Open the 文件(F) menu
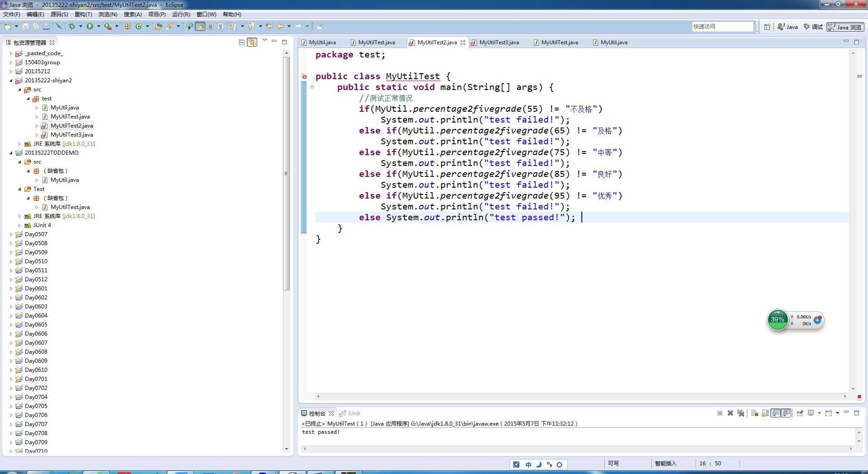This screenshot has width=868, height=474. 12,14
